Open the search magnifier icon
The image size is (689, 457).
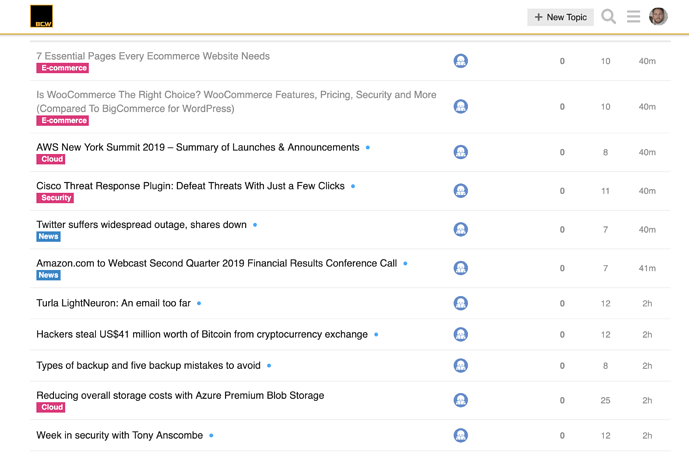[609, 17]
